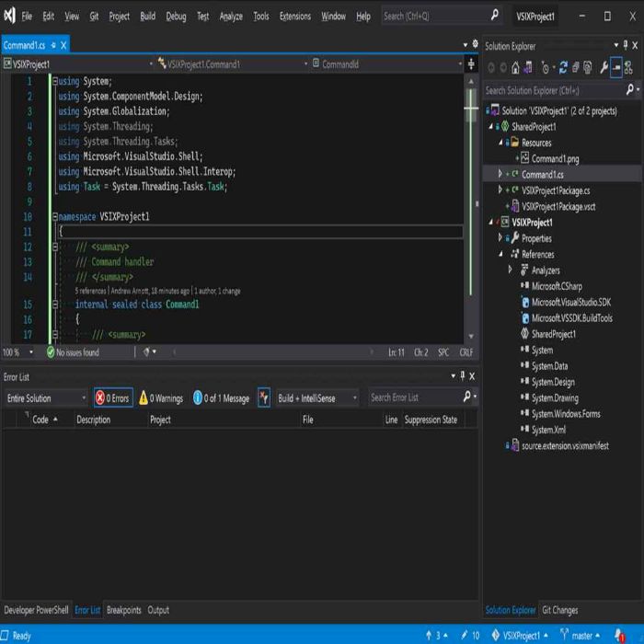Open the Extensions menu
Viewport: 644px width, 644px height.
click(295, 16)
